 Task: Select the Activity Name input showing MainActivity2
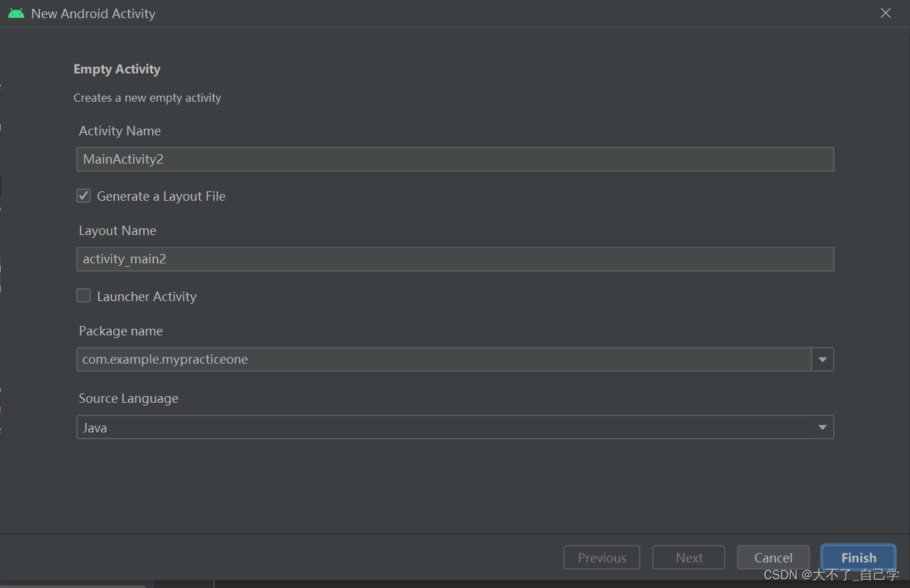pos(455,159)
